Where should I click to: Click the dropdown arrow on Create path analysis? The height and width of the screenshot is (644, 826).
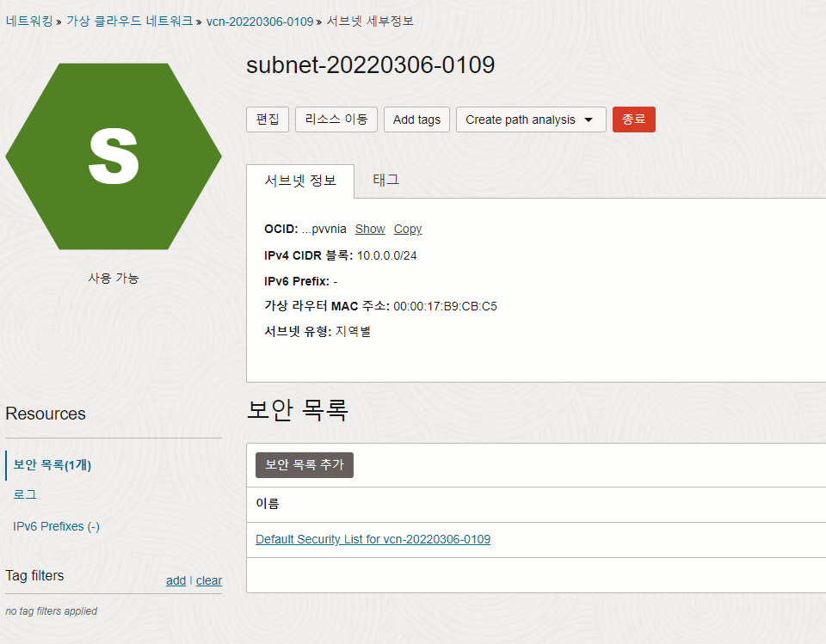point(589,120)
